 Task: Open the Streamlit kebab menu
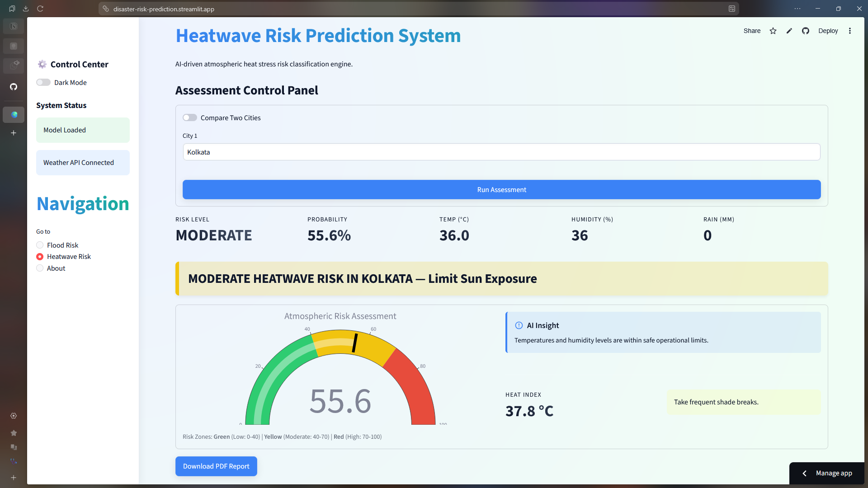tap(850, 31)
